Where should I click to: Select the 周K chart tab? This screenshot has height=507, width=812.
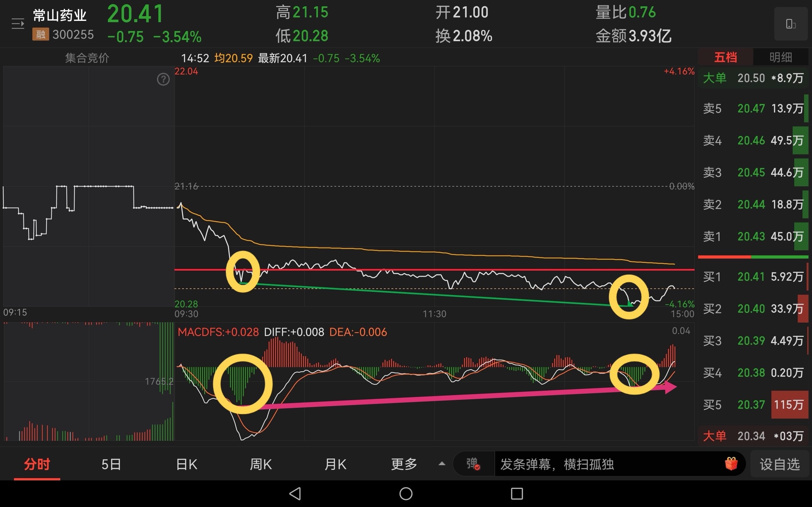click(261, 464)
